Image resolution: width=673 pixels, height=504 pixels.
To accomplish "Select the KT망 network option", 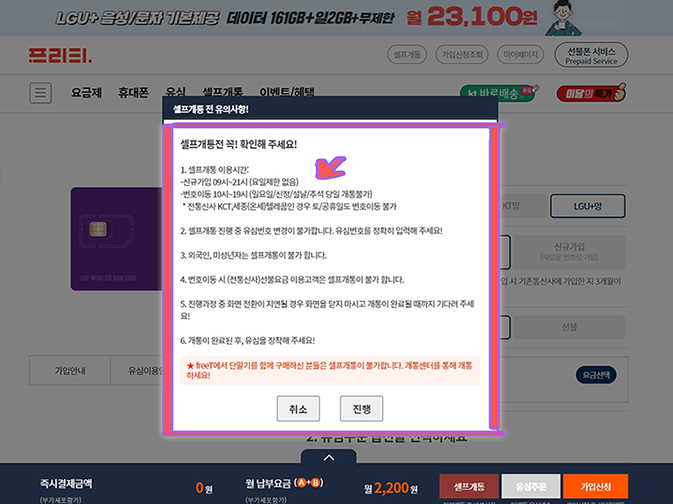I will [x=524, y=206].
